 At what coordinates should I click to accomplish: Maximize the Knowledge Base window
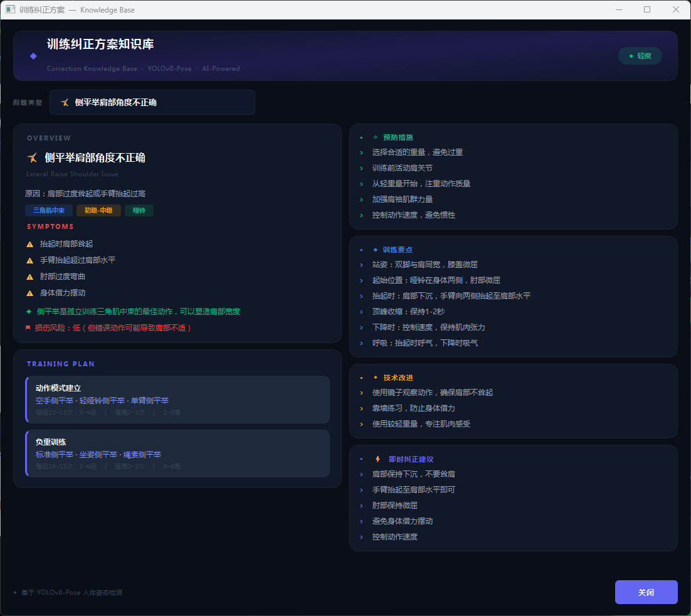tap(647, 9)
